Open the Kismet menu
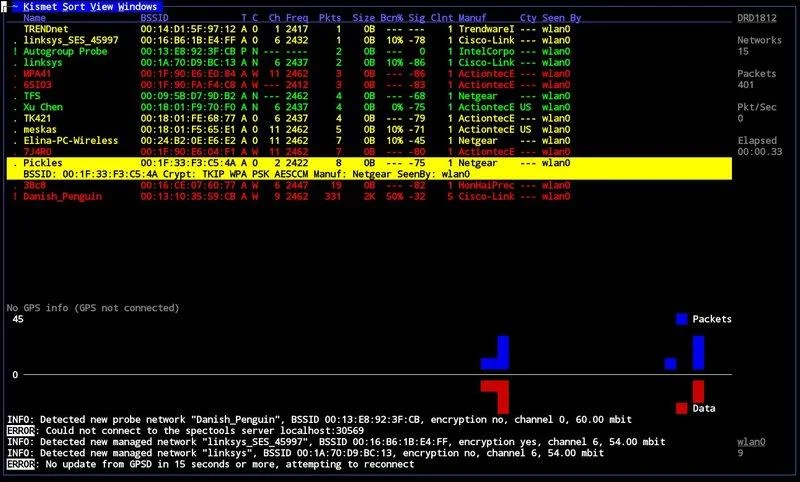This screenshot has height=482, width=800. point(39,7)
